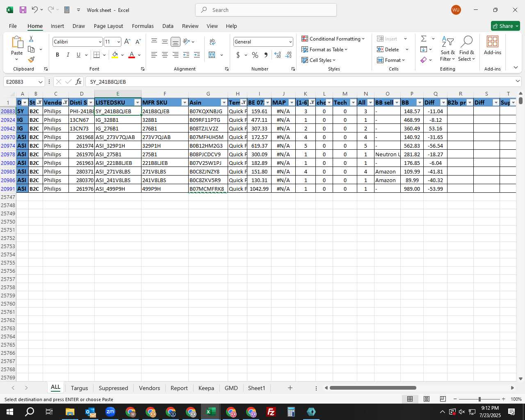The width and height of the screenshot is (525, 420).
Task: Open the filter dropdown on LISTEDSKU column
Action: (x=137, y=103)
